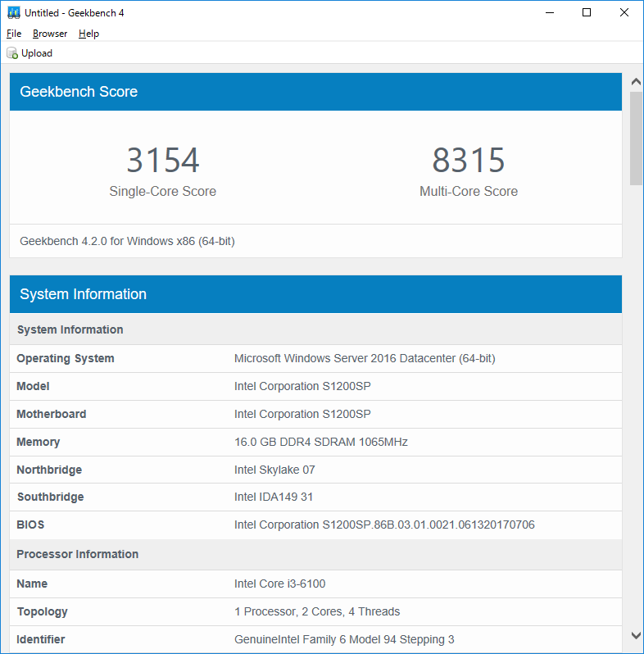
Task: Click Microsoft Windows Server 2016 Datacenter value
Action: (365, 358)
